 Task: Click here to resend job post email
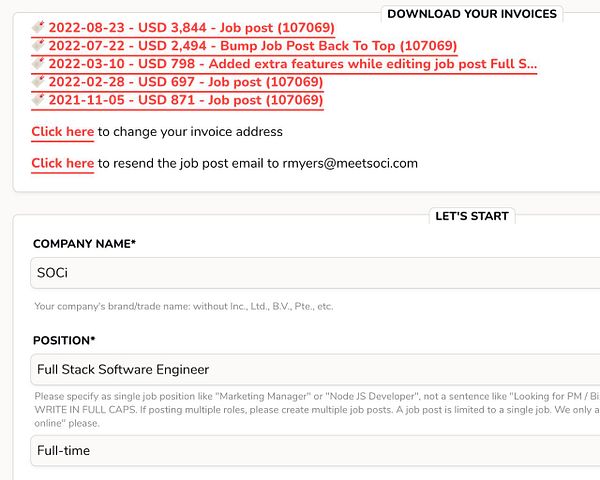click(63, 163)
